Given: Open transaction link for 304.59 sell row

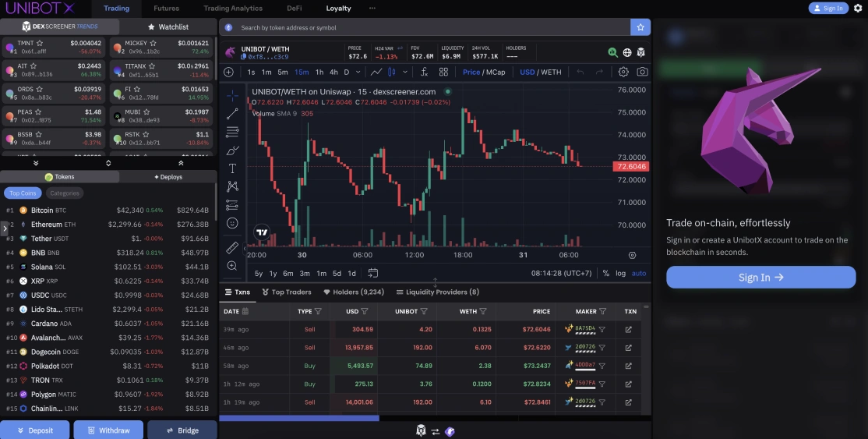Looking at the screenshot, I should pyautogui.click(x=628, y=329).
